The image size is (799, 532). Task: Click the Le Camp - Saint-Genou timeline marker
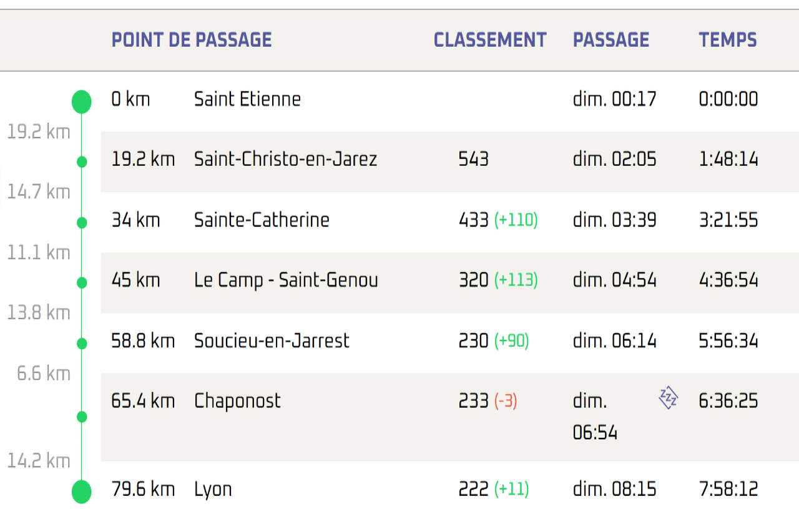click(81, 283)
